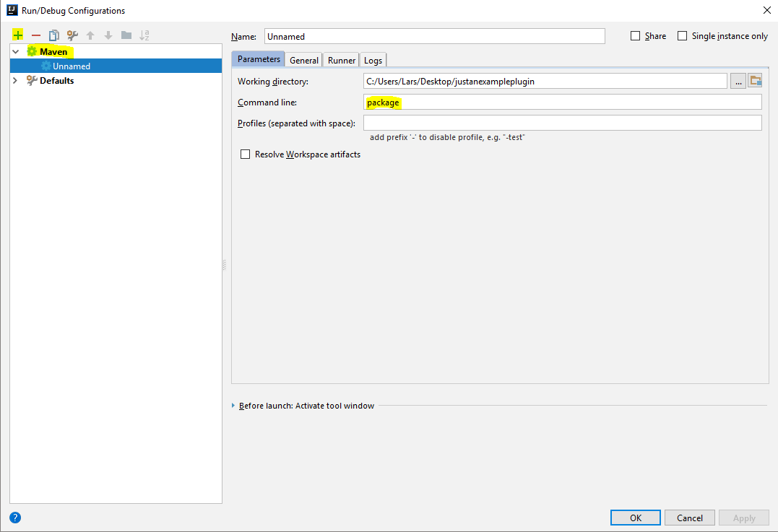Edit configuration defaults with the wrench icon

point(72,35)
